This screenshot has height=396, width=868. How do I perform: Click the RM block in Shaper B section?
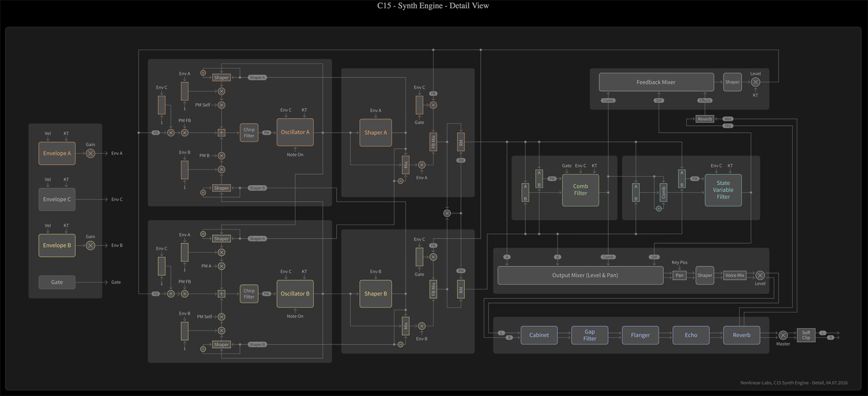(461, 289)
